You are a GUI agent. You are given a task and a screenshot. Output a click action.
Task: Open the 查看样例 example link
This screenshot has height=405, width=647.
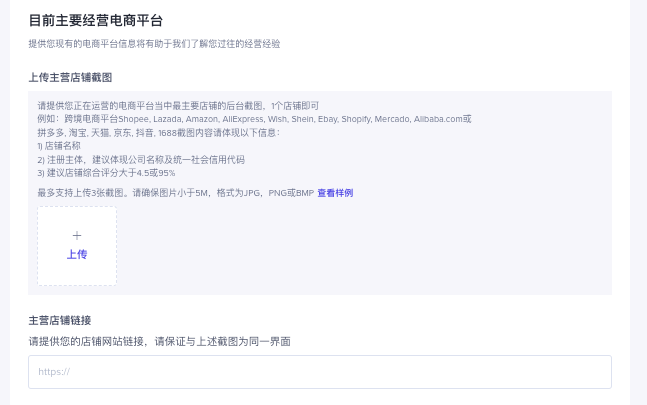tap(335, 193)
